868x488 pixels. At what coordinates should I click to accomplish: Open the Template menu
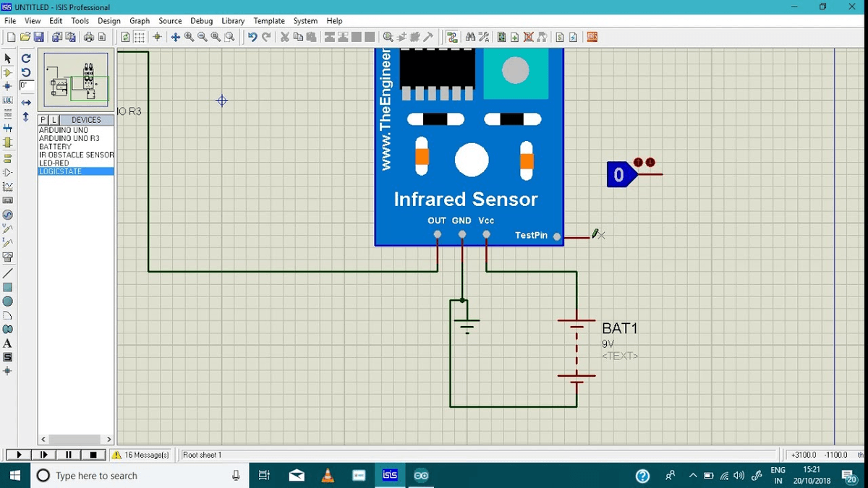(x=269, y=21)
